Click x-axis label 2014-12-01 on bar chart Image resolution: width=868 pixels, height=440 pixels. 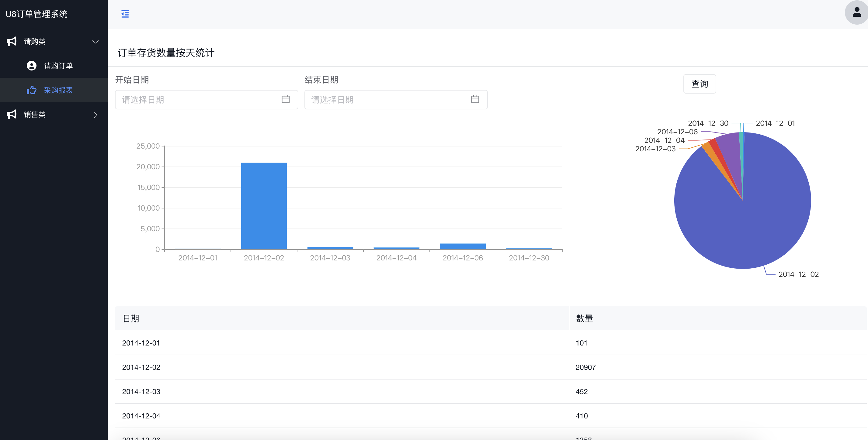197,258
